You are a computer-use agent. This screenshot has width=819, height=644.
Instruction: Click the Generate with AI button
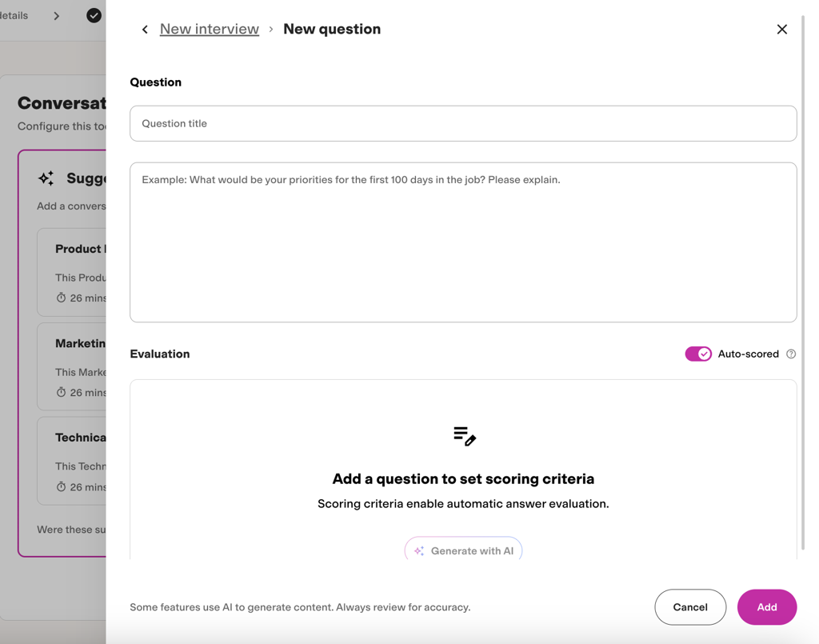tap(463, 549)
